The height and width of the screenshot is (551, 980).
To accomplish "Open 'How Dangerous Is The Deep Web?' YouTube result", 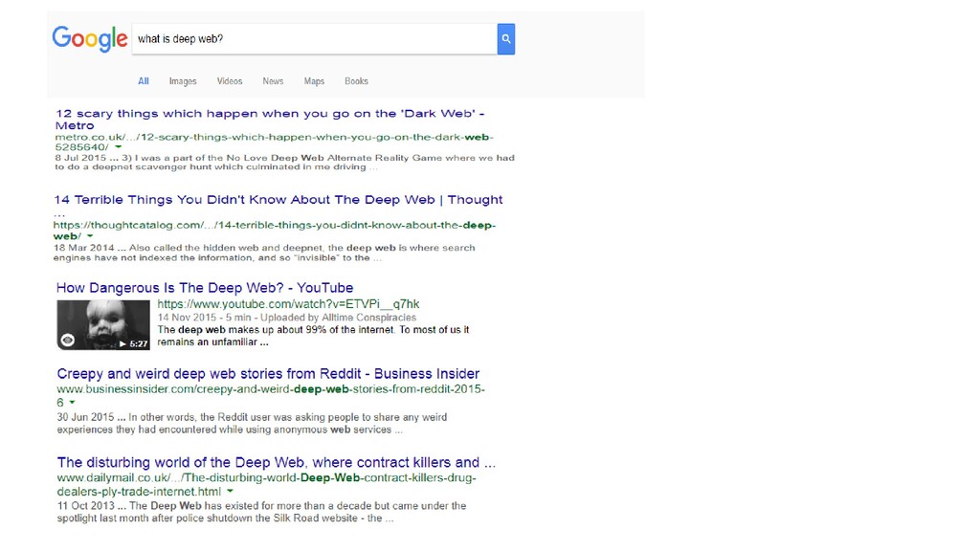I will point(205,288).
